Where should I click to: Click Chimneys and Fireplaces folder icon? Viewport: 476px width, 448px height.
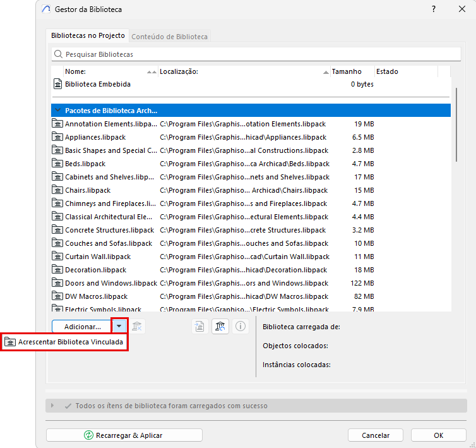(57, 203)
